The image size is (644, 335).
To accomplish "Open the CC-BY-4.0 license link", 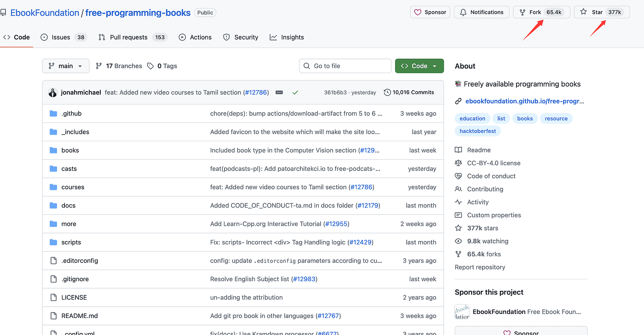I will (x=494, y=163).
